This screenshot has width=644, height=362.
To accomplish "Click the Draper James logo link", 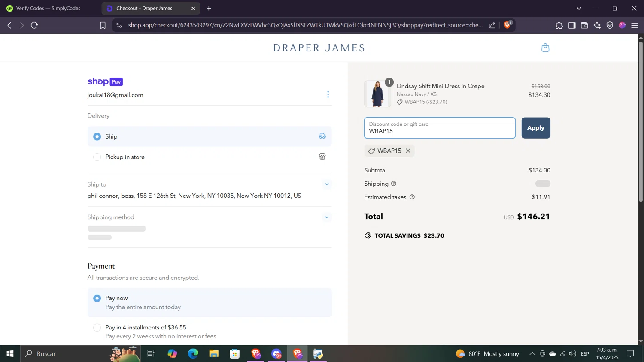I will coord(319,48).
